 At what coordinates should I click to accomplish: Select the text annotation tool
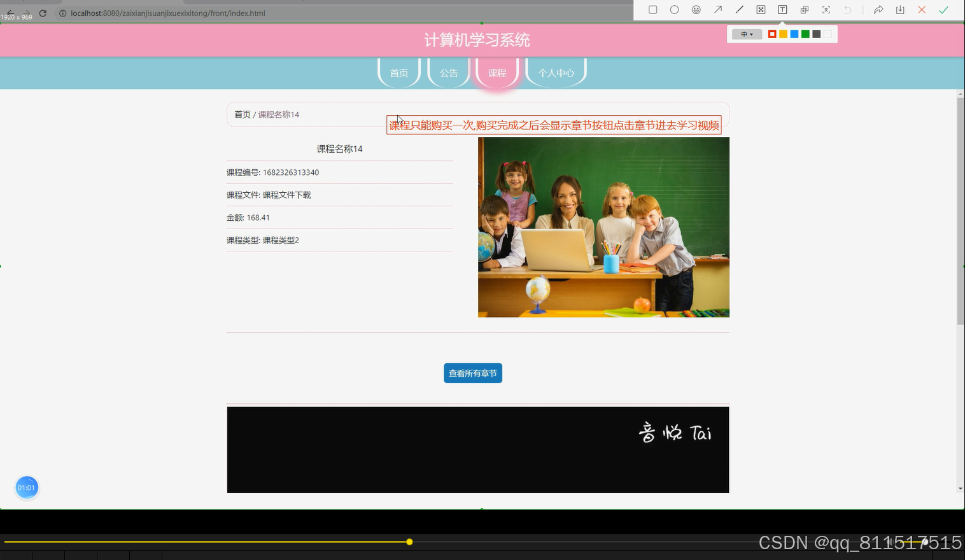[x=782, y=10]
